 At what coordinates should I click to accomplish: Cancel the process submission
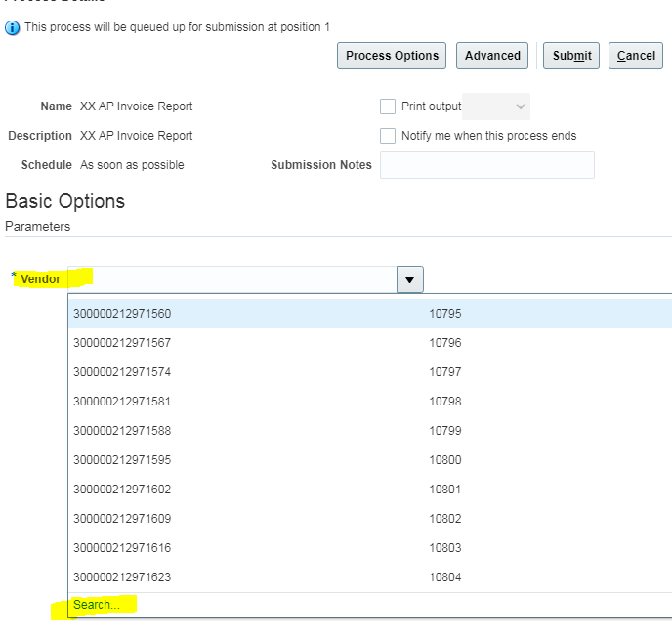point(635,56)
